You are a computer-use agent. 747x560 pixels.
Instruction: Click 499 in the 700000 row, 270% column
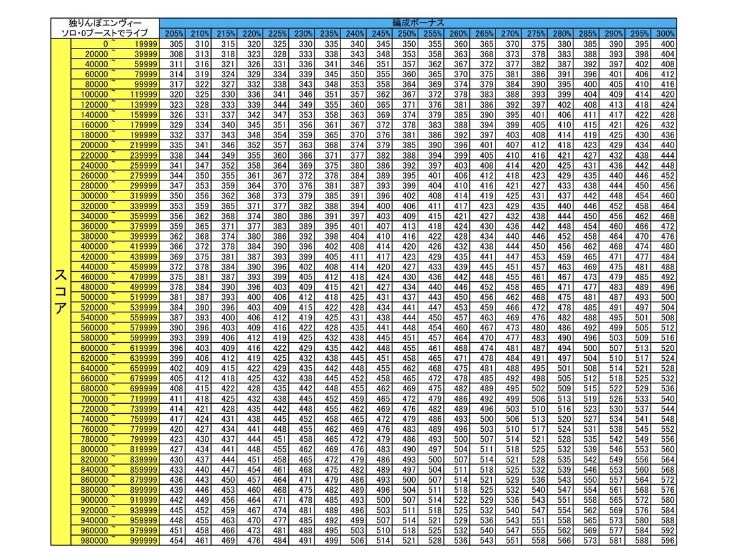(x=508, y=398)
